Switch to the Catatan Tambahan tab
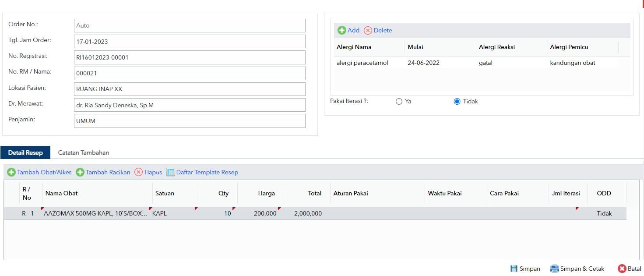Screen dimensions: 644x276 [84, 152]
